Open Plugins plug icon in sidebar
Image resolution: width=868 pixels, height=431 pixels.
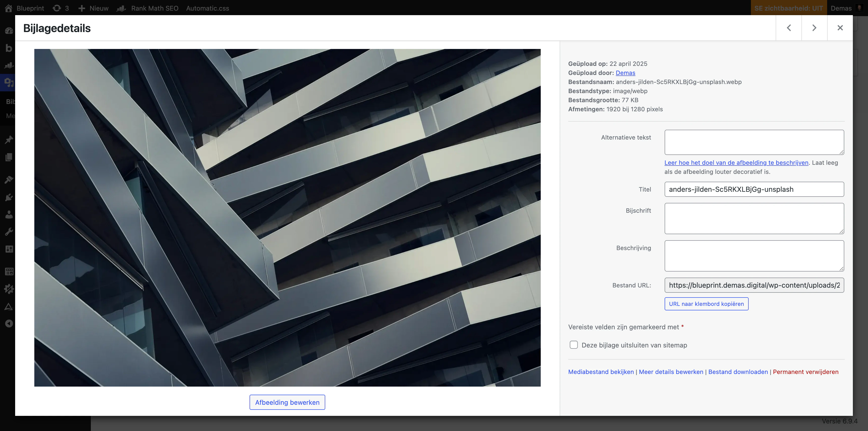pos(9,197)
